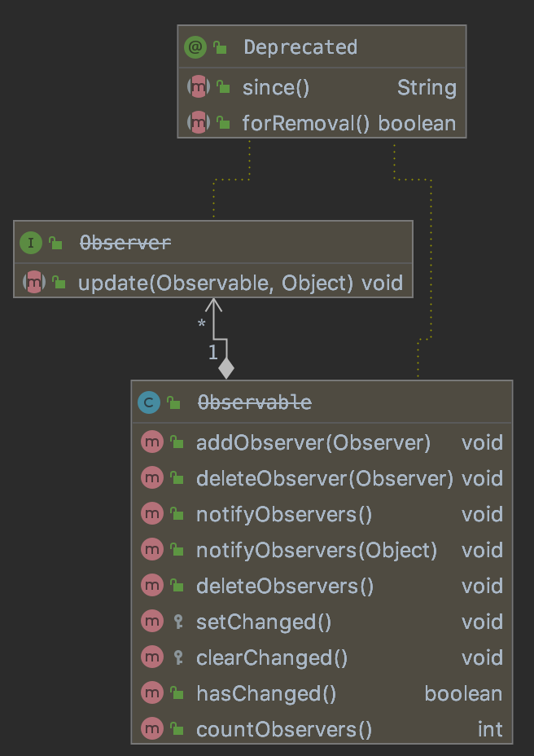This screenshot has width=534, height=756.
Task: Click the Deprecated annotation type icon
Action: point(196,47)
